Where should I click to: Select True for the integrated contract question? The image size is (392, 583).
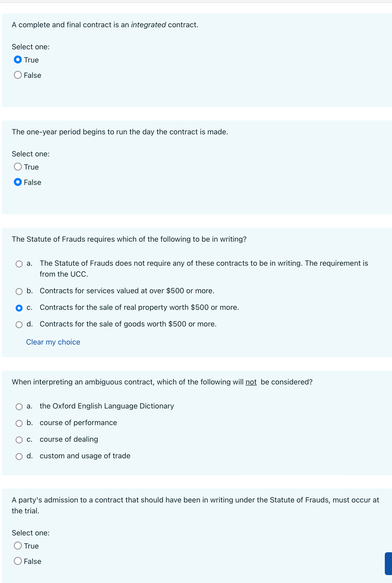pos(18,60)
